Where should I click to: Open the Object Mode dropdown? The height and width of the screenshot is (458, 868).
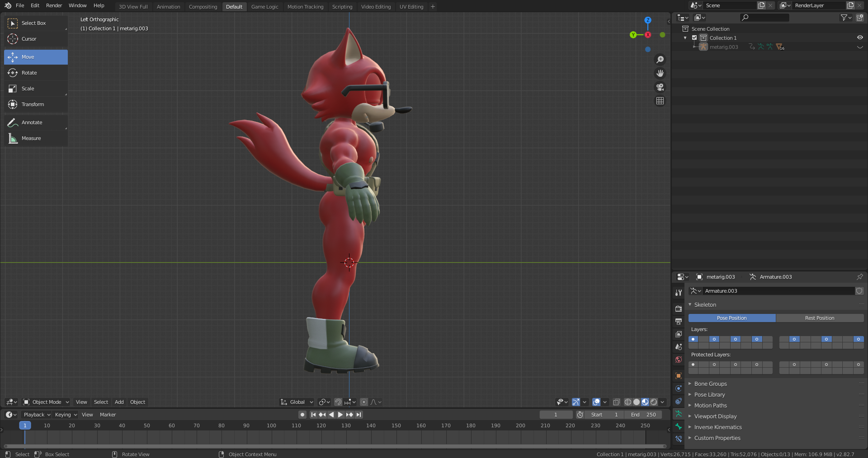46,402
